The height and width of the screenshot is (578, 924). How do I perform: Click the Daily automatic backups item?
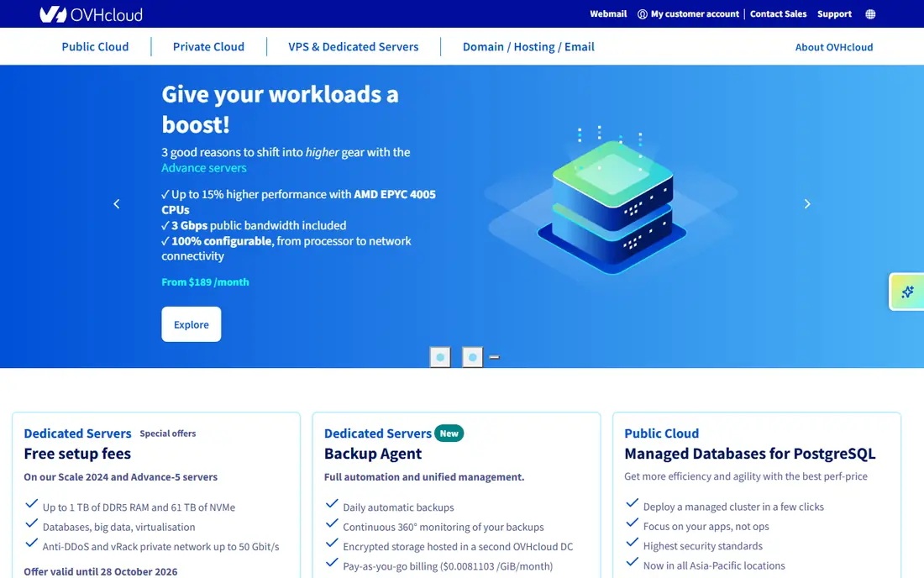pyautogui.click(x=398, y=507)
